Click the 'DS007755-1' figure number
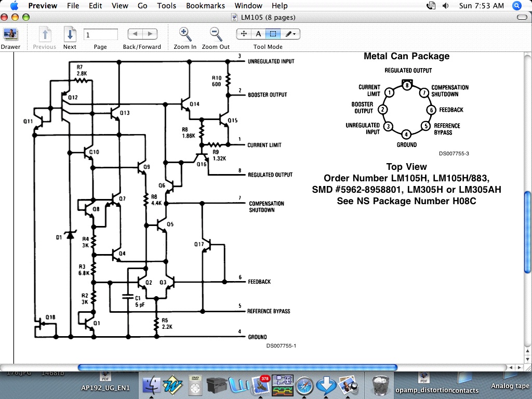 click(x=281, y=345)
